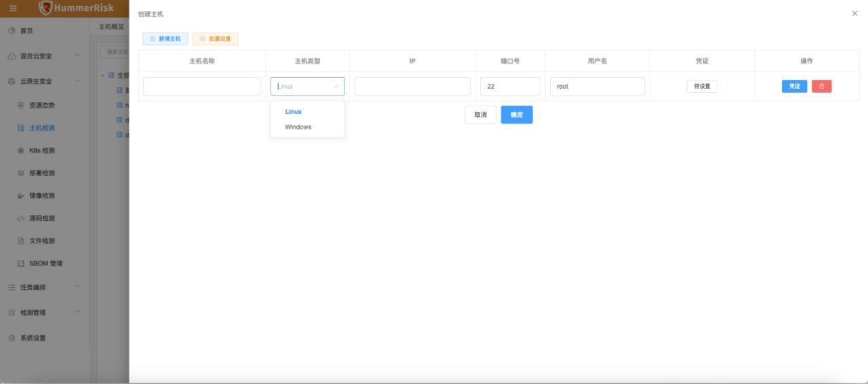Screen dimensions: 868x384
Task: Click the 批量设置 button
Action: pyautogui.click(x=215, y=39)
